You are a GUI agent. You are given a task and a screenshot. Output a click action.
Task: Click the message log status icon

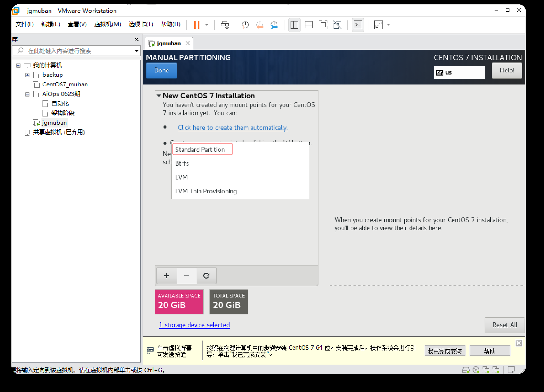511,370
